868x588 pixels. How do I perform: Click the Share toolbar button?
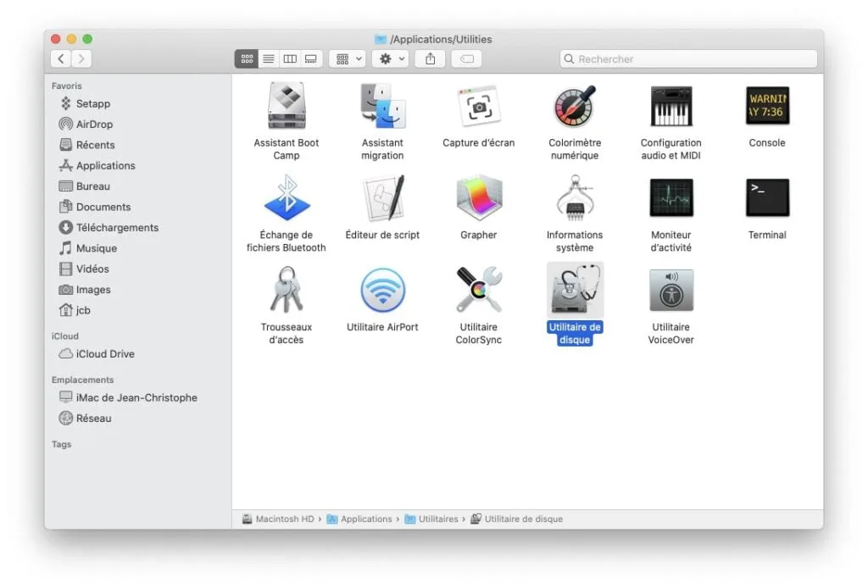point(430,58)
